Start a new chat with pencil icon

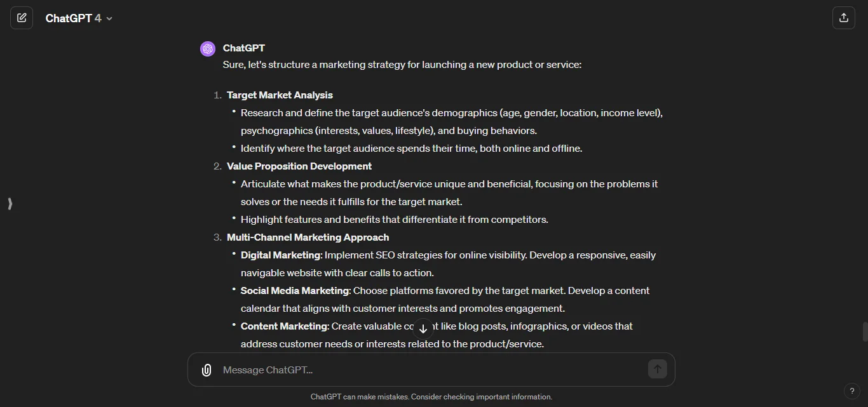coord(22,18)
